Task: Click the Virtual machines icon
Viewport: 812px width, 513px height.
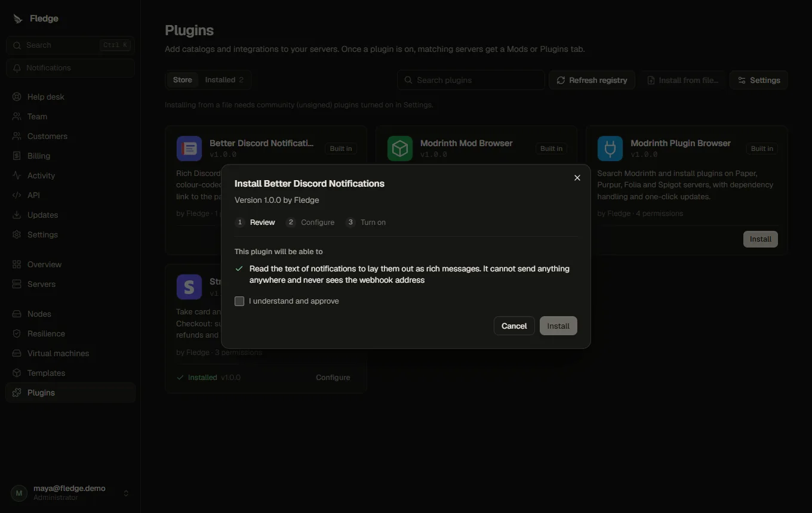Action: (17, 353)
